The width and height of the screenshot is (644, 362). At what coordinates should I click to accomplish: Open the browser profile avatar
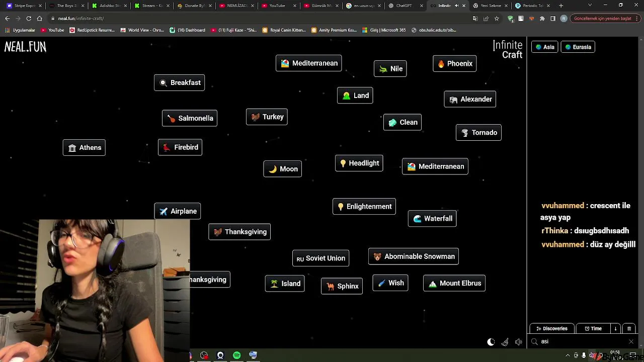(563, 19)
